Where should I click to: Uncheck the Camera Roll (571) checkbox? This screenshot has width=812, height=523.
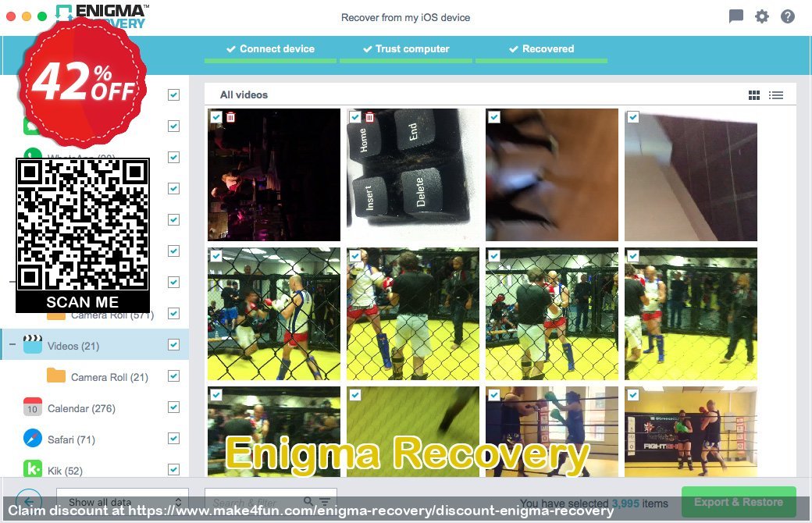click(173, 313)
